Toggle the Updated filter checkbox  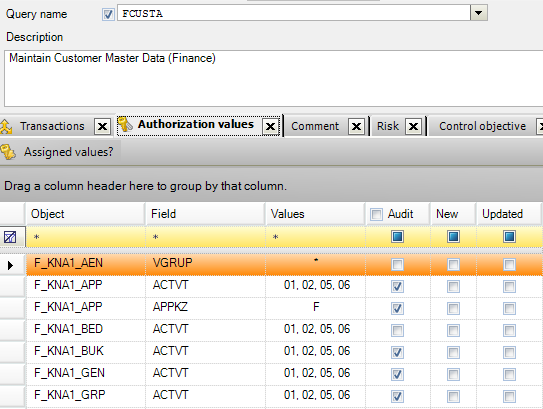[509, 237]
